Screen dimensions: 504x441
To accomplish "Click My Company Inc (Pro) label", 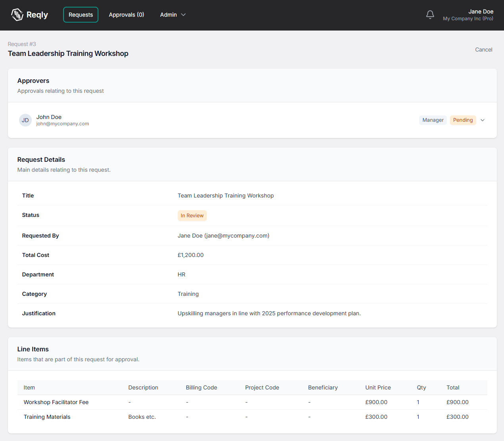I will [x=468, y=19].
